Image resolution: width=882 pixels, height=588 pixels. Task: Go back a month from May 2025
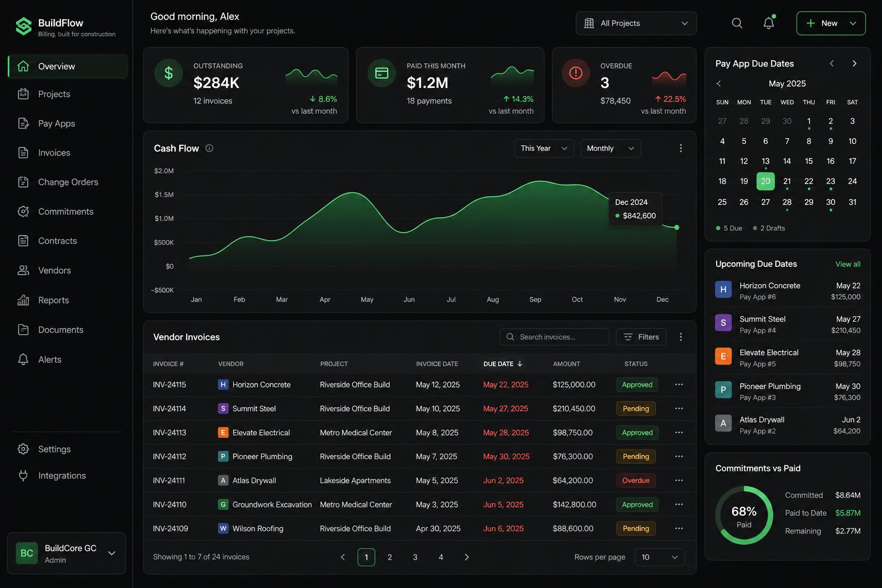point(718,84)
